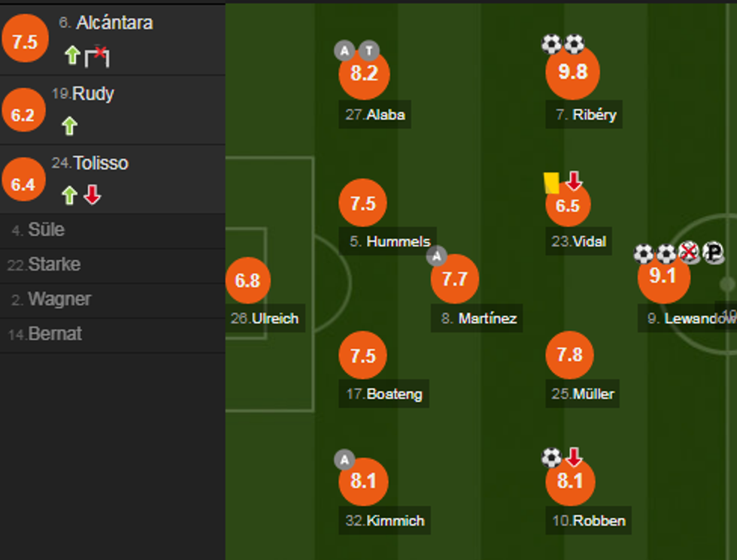737x560 pixels.
Task: Click Alcántara's missed goal icon
Action: 97,55
